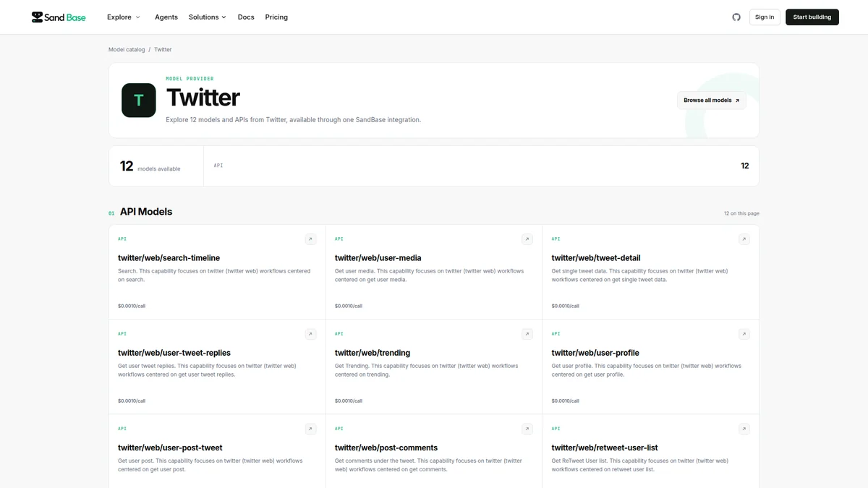Click the 'Explore 12 models and APIs' description
868x488 pixels.
(x=293, y=120)
